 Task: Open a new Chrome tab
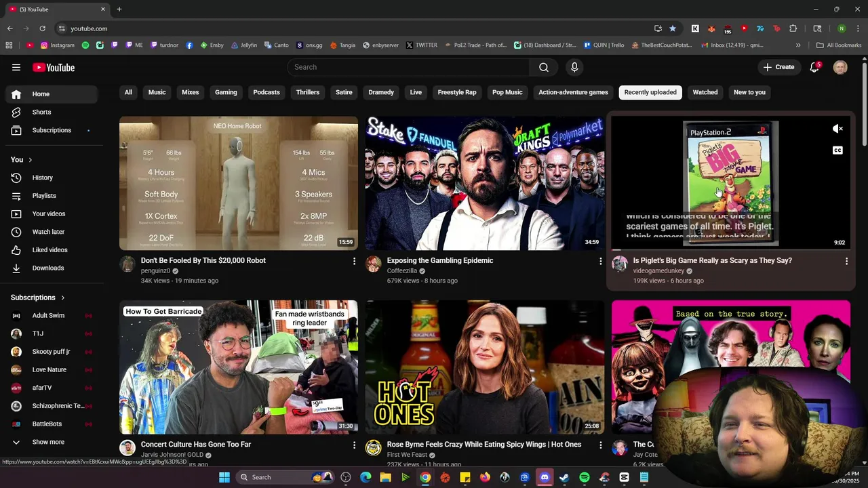119,9
